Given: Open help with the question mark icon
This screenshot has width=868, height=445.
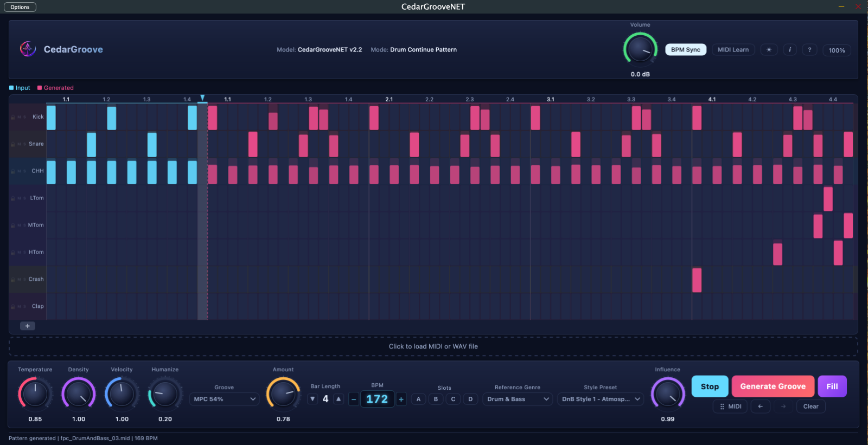Looking at the screenshot, I should point(809,50).
